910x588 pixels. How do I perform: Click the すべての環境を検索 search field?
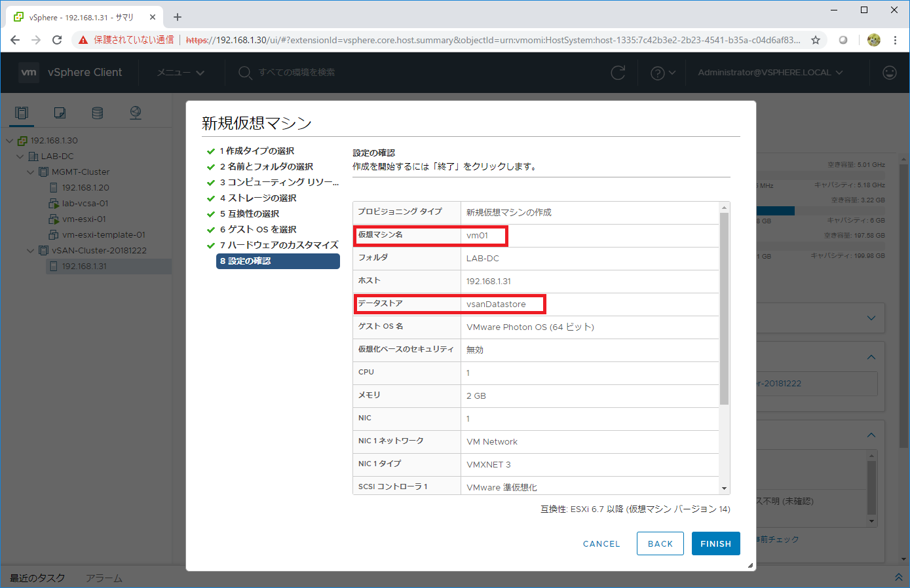point(297,73)
